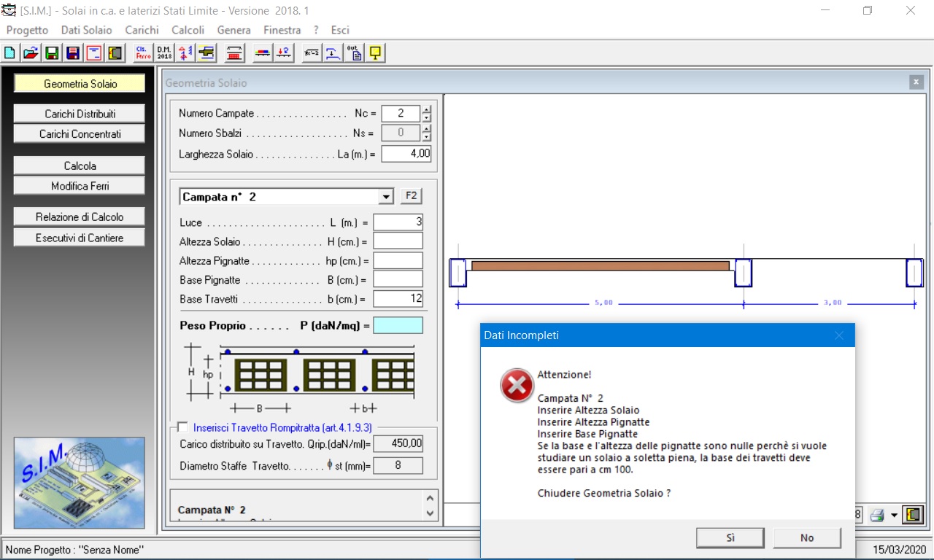Click the F2 button beside Campata dropdown
The height and width of the screenshot is (560, 934).
411,196
